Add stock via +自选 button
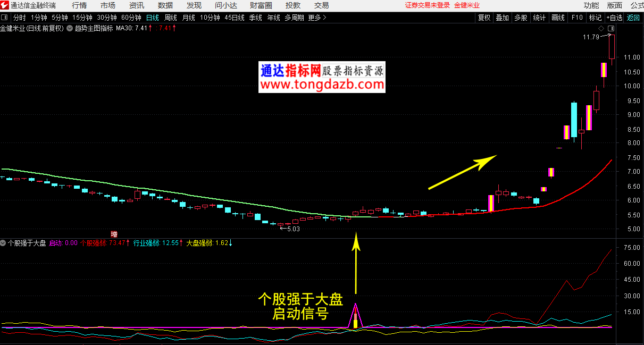 click(x=614, y=18)
